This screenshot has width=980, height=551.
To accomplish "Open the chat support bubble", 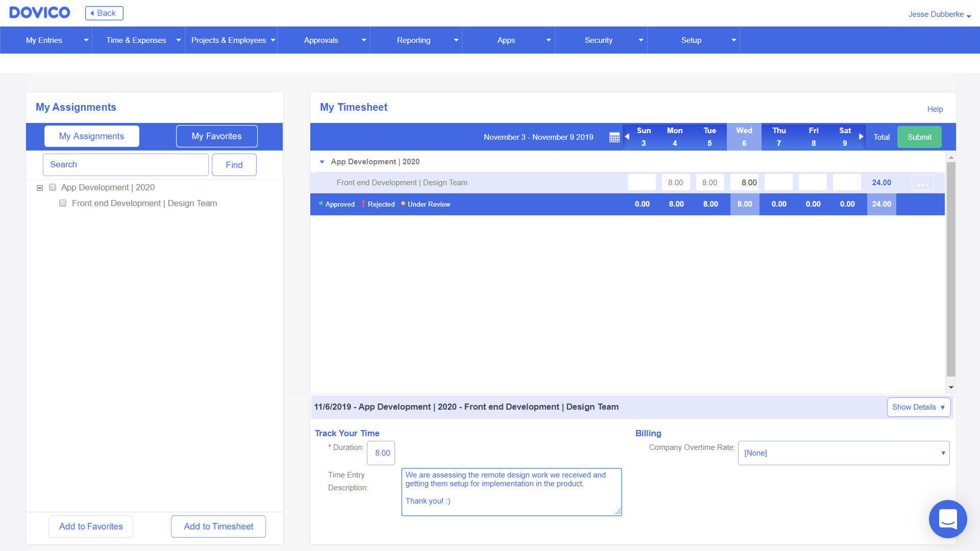I will coord(947,519).
